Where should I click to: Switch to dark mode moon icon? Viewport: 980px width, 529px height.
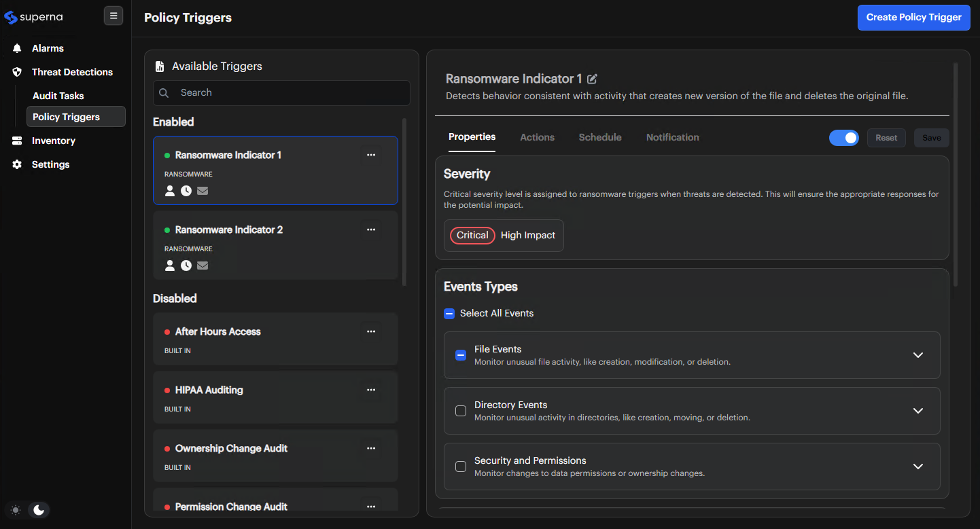coord(39,510)
